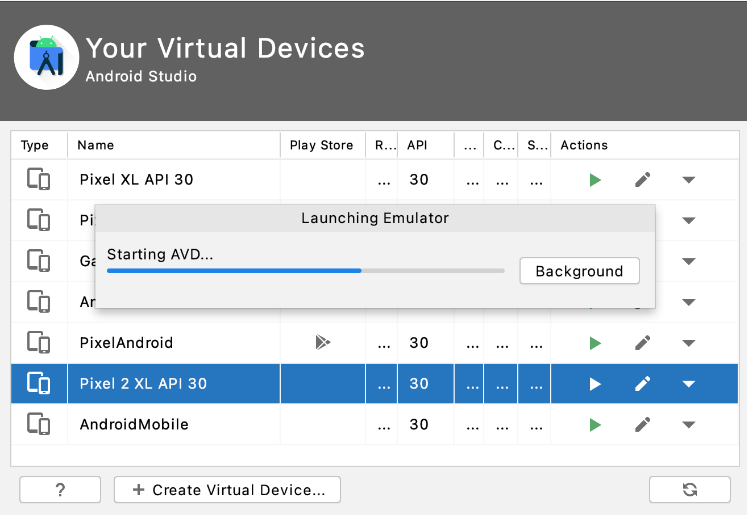747x515 pixels.
Task: Open the Pixel XL API 30 actions dropdown
Action: (x=688, y=180)
